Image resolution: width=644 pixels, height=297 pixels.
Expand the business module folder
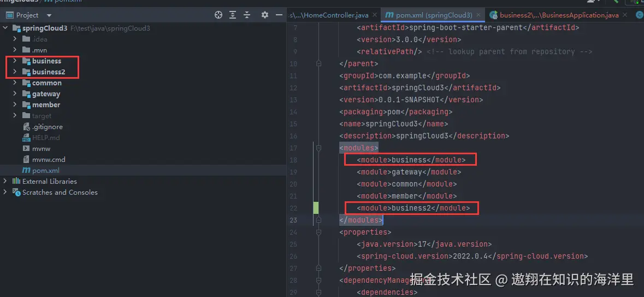pos(15,61)
